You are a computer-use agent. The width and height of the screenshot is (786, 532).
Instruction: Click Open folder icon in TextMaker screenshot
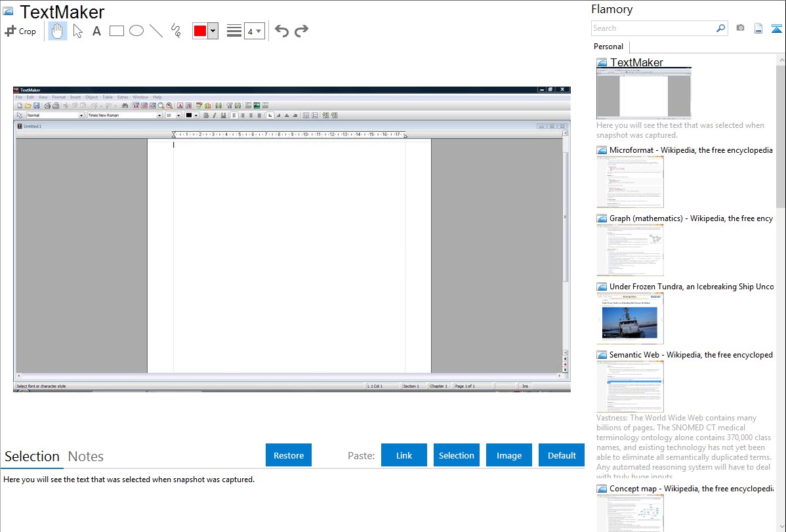28,106
